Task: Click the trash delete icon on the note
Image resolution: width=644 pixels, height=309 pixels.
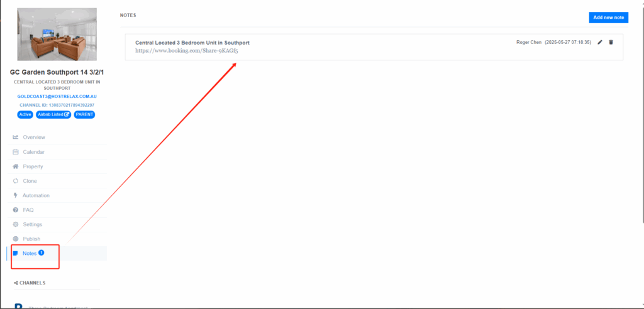Action: pos(611,42)
